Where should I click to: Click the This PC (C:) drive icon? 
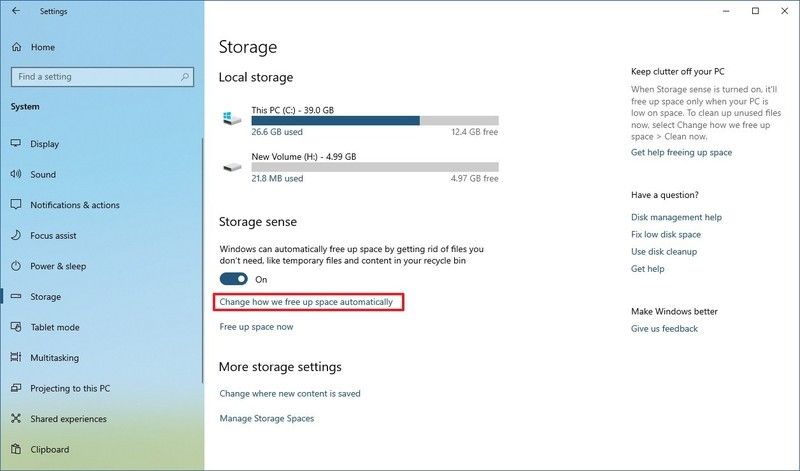(x=232, y=118)
